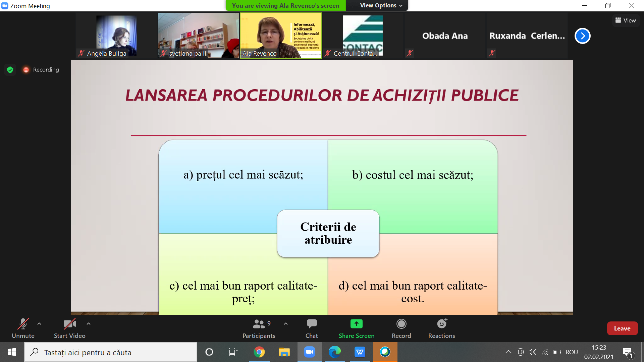
Task: Leave the meeting
Action: point(622,328)
